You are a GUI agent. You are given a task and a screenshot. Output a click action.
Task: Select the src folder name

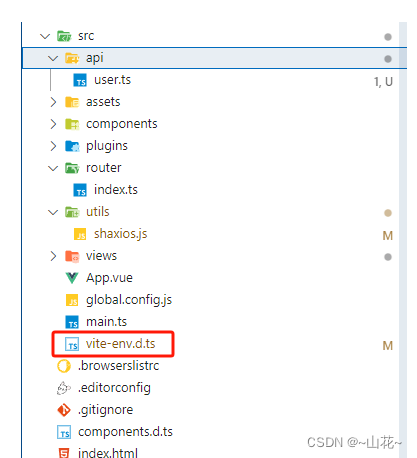click(x=86, y=36)
